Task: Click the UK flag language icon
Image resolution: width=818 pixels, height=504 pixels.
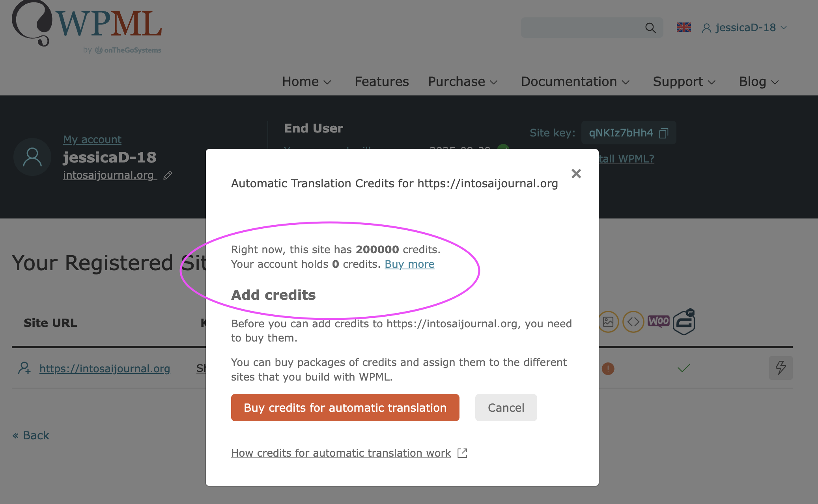Action: pos(684,28)
